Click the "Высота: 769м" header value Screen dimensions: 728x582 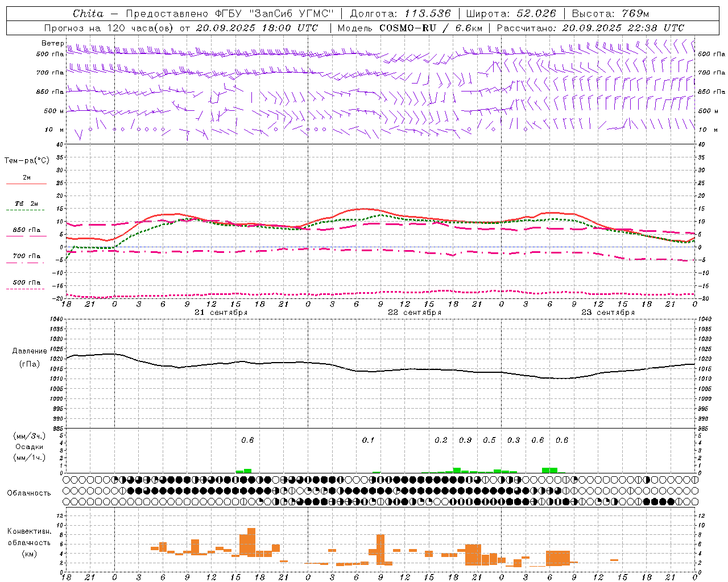[x=611, y=13]
